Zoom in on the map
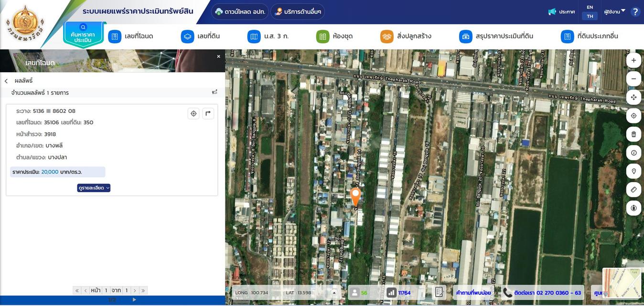The height and width of the screenshot is (306, 644). click(633, 60)
